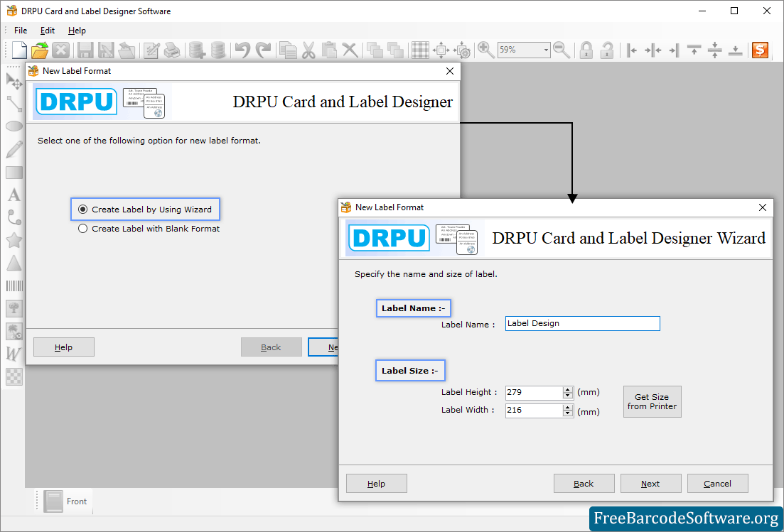The image size is (784, 532).
Task: Select the Arc curve tool
Action: click(14, 217)
